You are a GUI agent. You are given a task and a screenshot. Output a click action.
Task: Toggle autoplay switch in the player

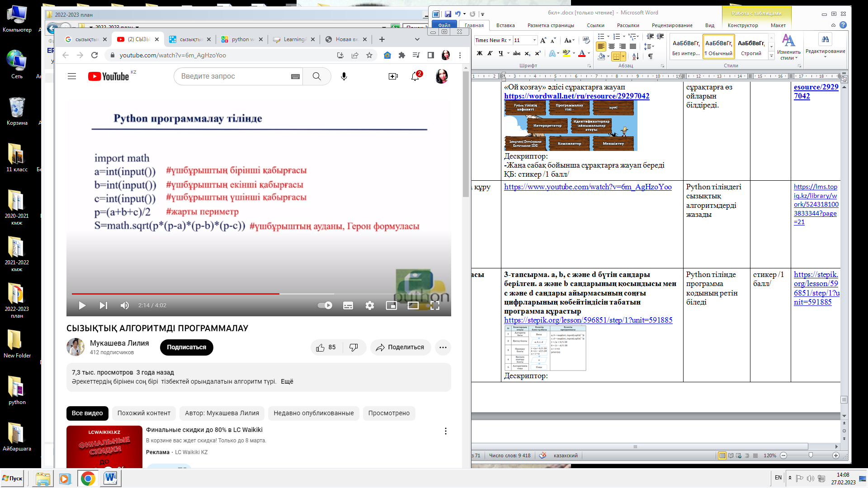[x=325, y=305]
